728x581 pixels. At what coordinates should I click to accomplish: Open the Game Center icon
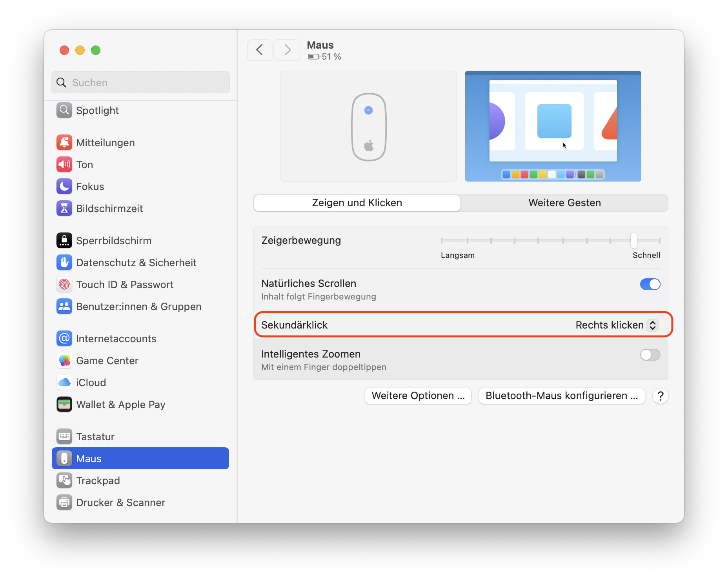64,361
